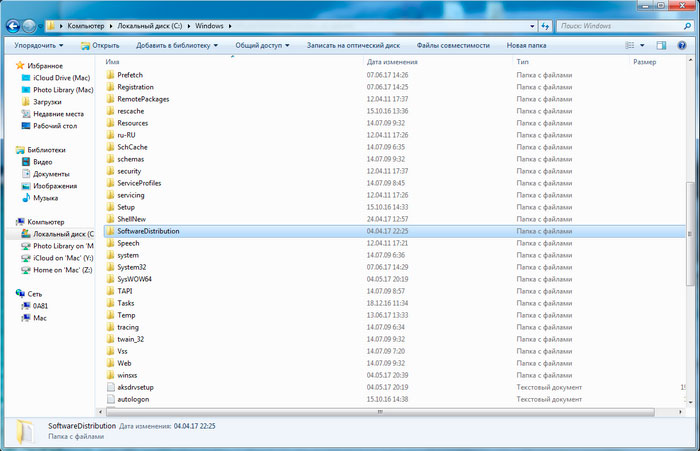Click Записать на оптический диск
The height and width of the screenshot is (451, 700).
click(x=353, y=45)
